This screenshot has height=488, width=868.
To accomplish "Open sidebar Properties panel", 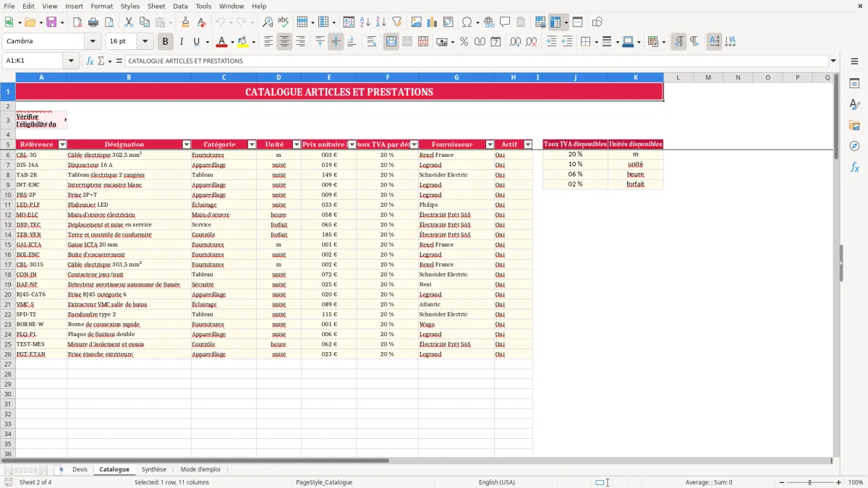I will (854, 83).
